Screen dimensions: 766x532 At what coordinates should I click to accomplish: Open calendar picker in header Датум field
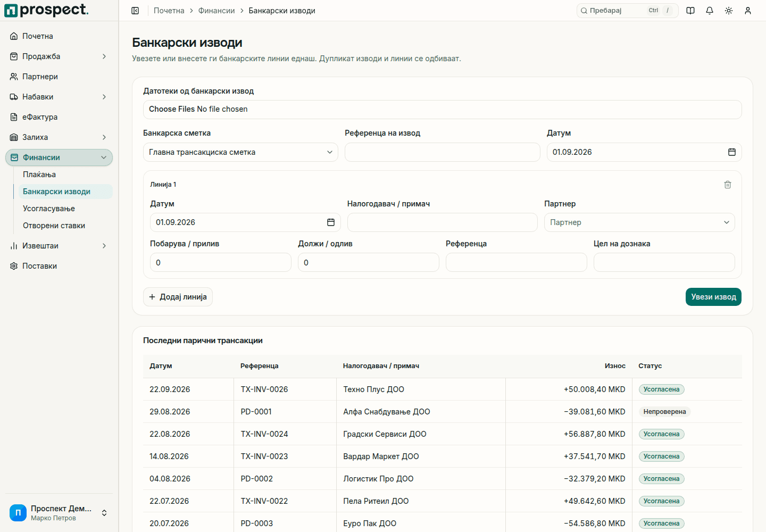pos(732,152)
